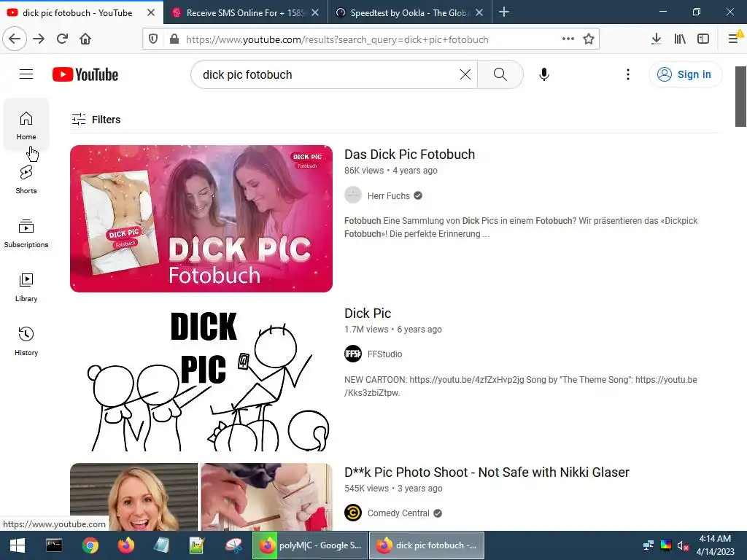The width and height of the screenshot is (747, 560).
Task: Launch pinned Firefox from the taskbar
Action: [125, 545]
